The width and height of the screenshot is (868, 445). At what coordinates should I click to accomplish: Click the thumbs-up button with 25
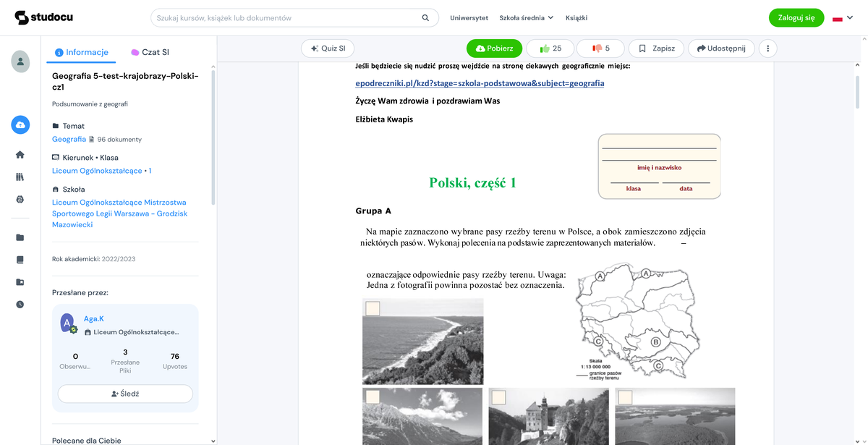point(550,48)
